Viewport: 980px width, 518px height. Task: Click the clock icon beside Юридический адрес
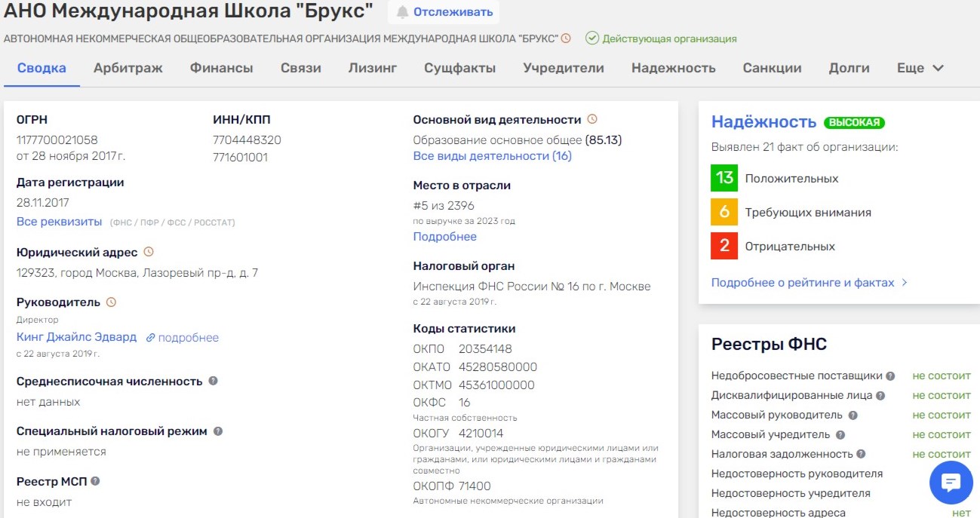click(x=149, y=252)
